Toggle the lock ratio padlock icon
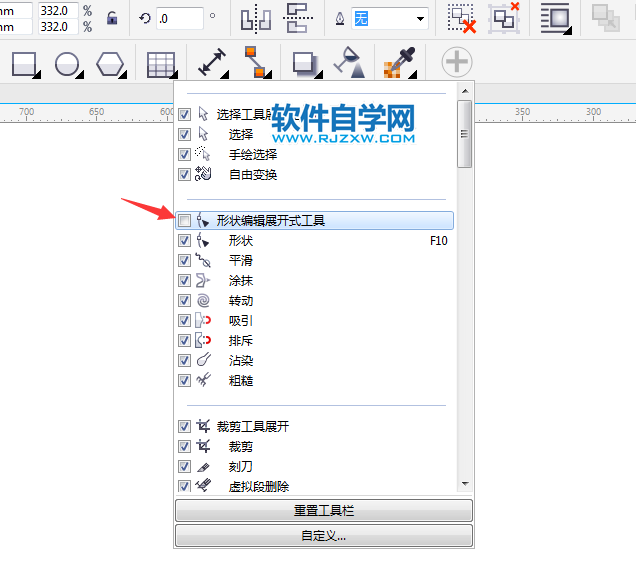Viewport: 636px width, 586px height. click(112, 18)
